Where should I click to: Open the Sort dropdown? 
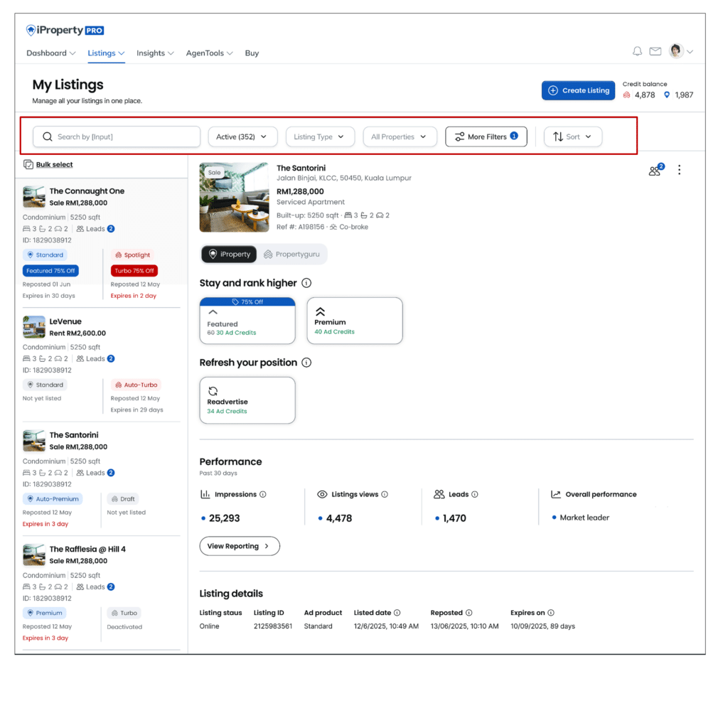572,137
